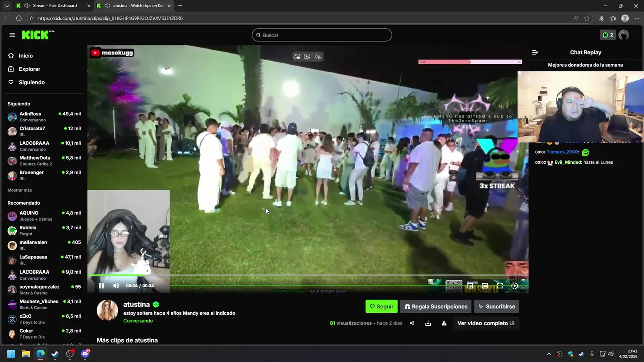Expand the list with Mostrar más
This screenshot has height=362, width=644.
tap(20, 190)
